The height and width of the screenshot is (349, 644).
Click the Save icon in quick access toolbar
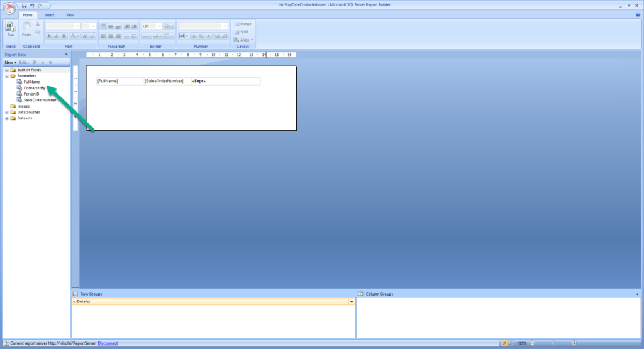click(25, 6)
